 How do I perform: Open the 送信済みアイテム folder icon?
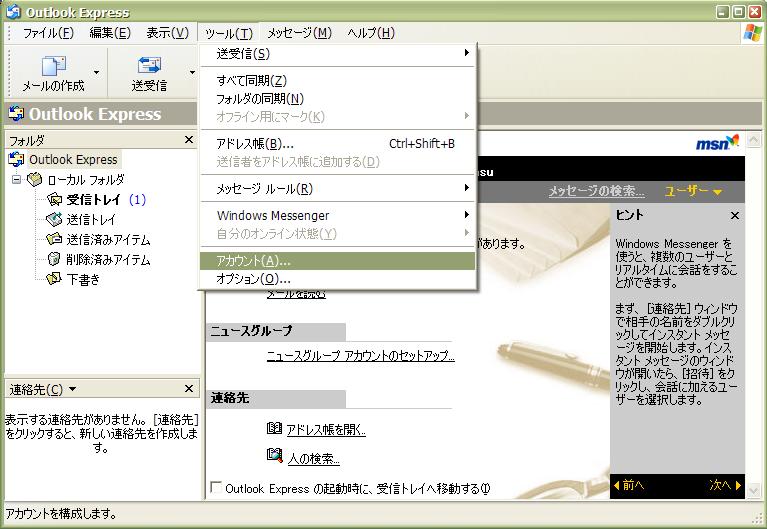pos(54,239)
